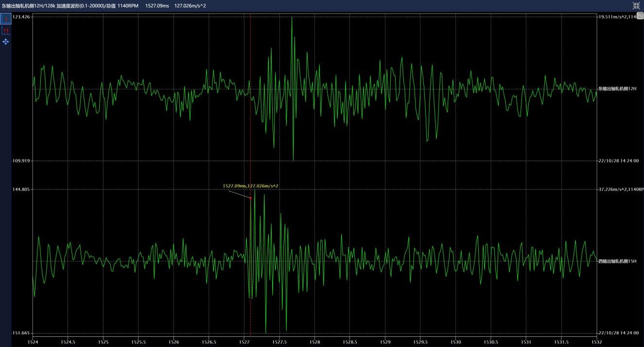Click the yellow 1527.09ms,127.026m/s^2 cursor label
Screen dimensions: 644x347
250,186
